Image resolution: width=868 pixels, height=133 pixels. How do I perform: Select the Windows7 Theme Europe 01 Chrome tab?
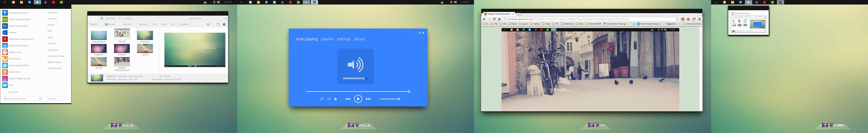point(499,14)
